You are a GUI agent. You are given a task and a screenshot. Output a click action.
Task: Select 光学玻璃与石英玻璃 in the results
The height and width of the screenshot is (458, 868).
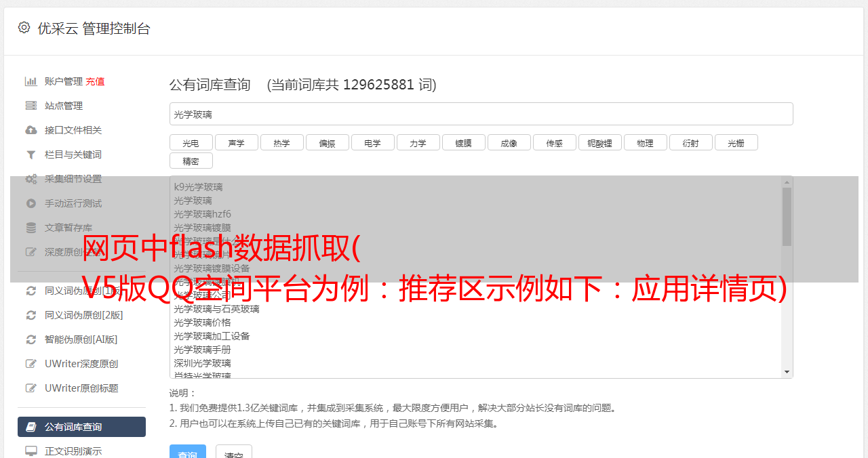216,309
